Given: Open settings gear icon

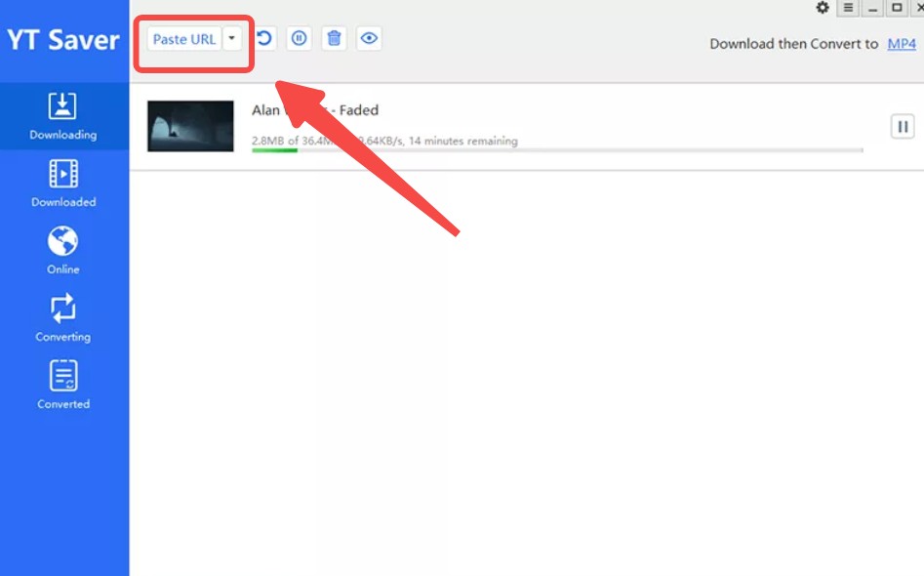Looking at the screenshot, I should click(823, 8).
